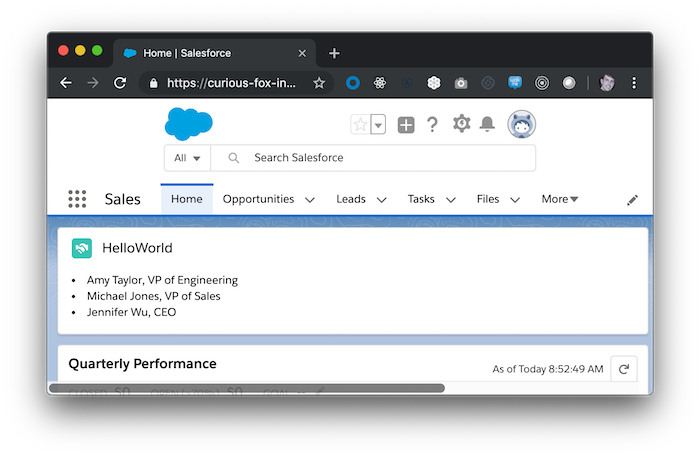Screen dimensions: 700x457
Task: Reload the browser page
Action: tap(120, 83)
